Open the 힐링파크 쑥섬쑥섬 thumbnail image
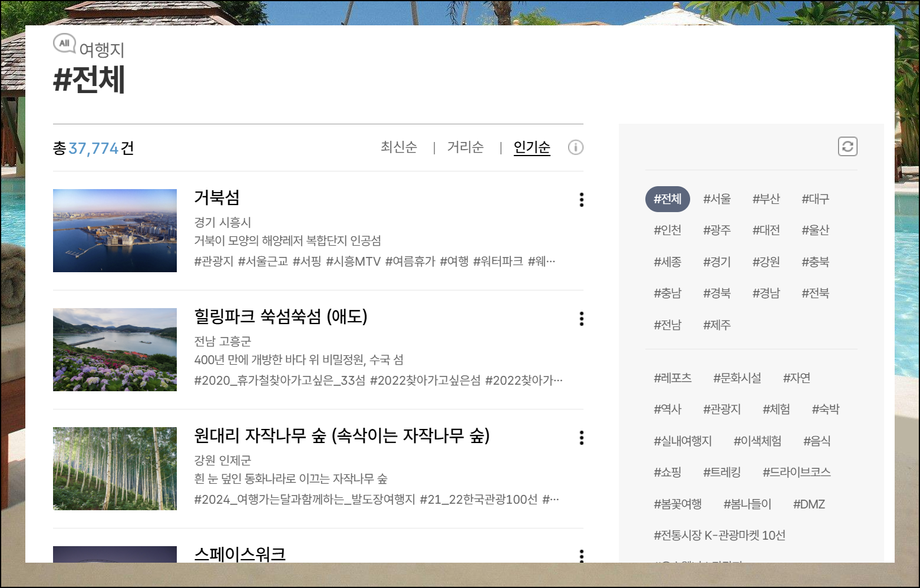Viewport: 920px width, 588px height. click(115, 349)
